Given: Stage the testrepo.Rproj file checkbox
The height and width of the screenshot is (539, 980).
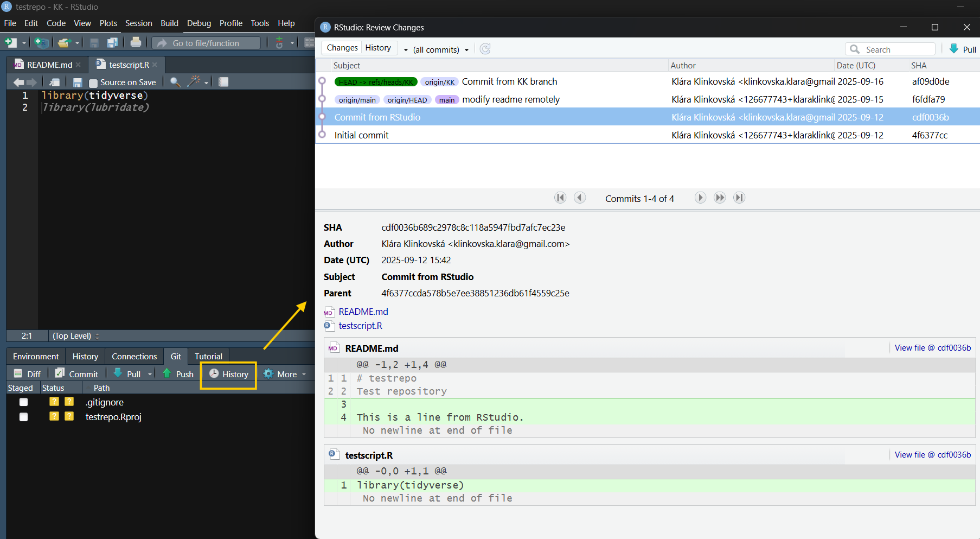Looking at the screenshot, I should pyautogui.click(x=23, y=417).
